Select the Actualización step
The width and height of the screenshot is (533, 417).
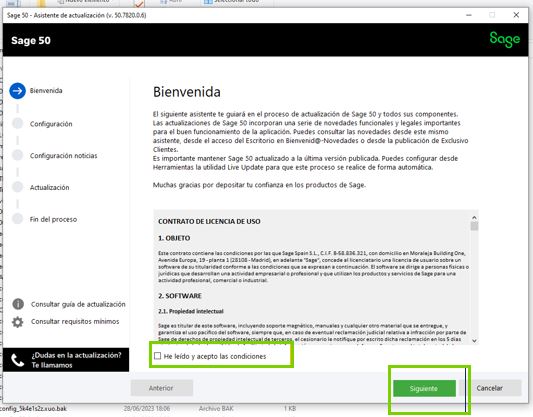click(x=50, y=188)
